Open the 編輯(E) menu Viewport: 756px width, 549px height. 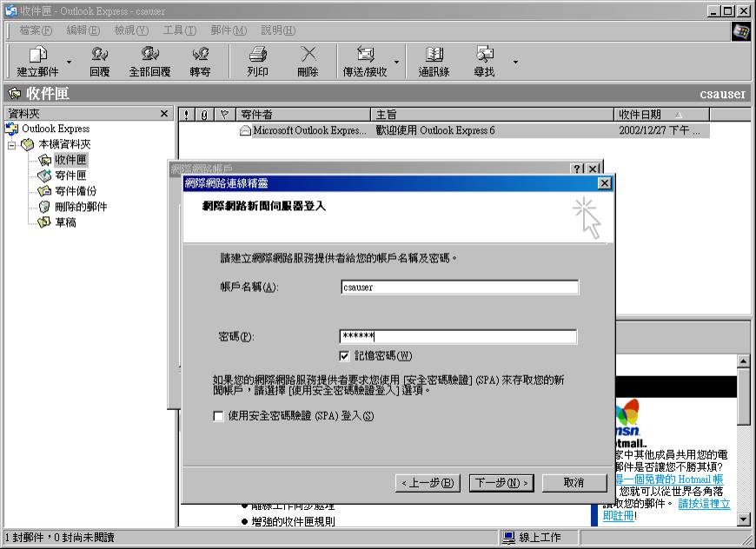tap(83, 30)
